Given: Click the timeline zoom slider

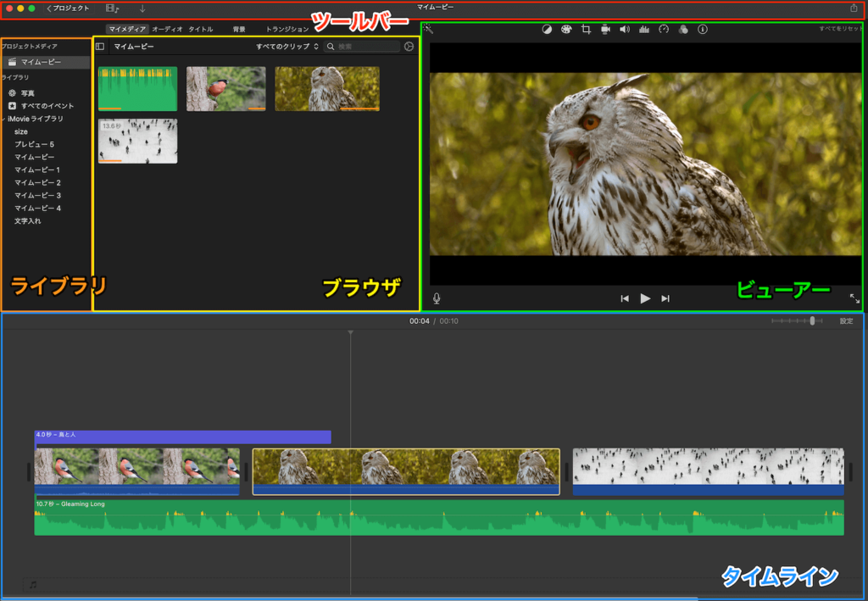Looking at the screenshot, I should [812, 321].
